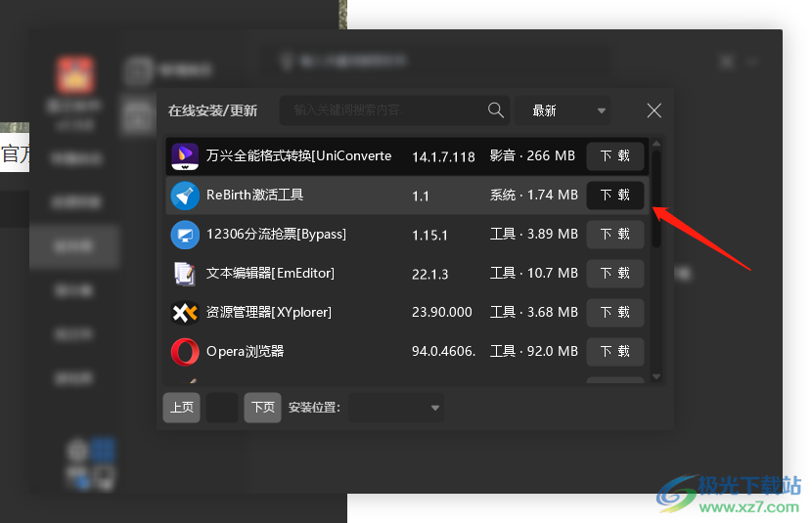The image size is (812, 523).
Task: Download 万兴全能格式转换 UniConverter
Action: click(x=614, y=155)
